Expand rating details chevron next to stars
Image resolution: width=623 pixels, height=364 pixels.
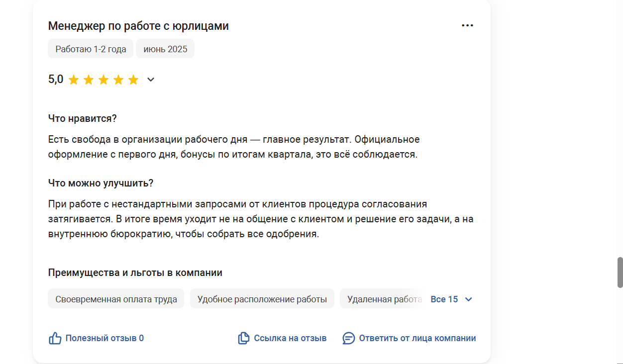pyautogui.click(x=151, y=80)
